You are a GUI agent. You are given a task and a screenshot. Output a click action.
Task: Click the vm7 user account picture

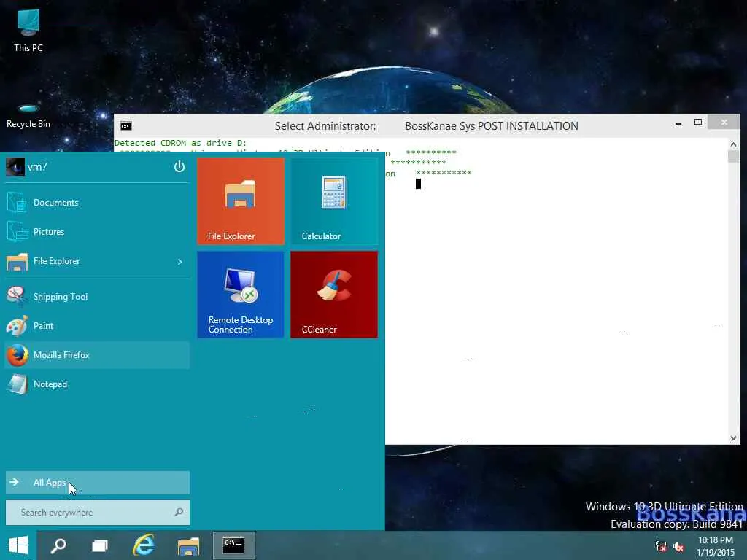click(15, 167)
